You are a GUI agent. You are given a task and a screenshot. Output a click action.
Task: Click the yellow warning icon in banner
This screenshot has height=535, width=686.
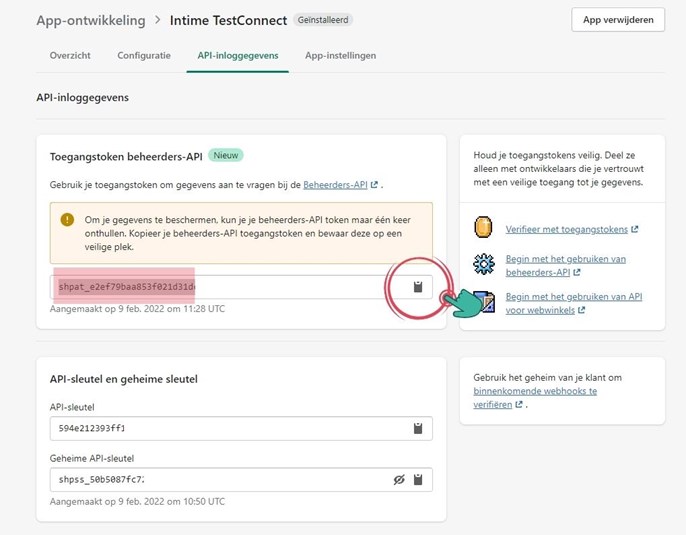pyautogui.click(x=67, y=219)
